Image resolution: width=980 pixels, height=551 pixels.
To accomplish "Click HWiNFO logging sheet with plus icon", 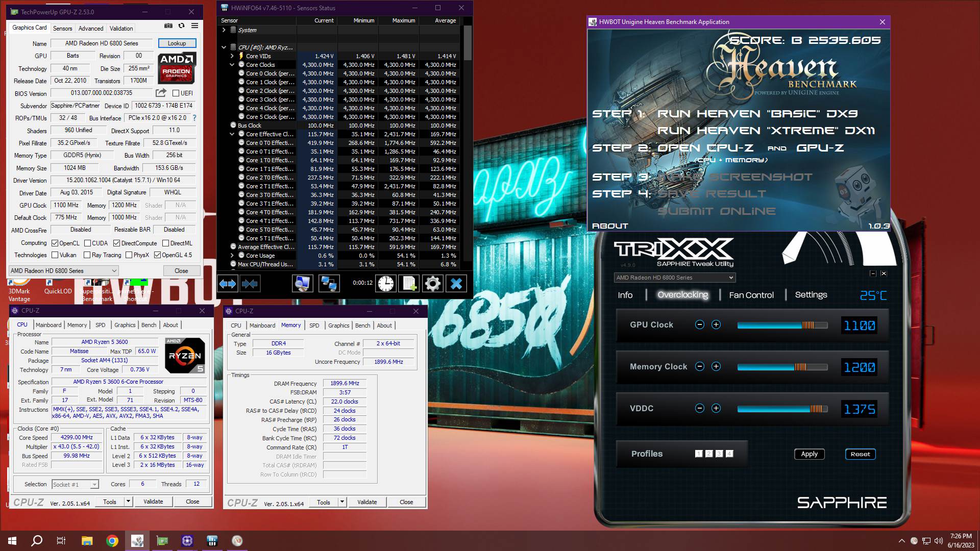I will [x=409, y=284].
